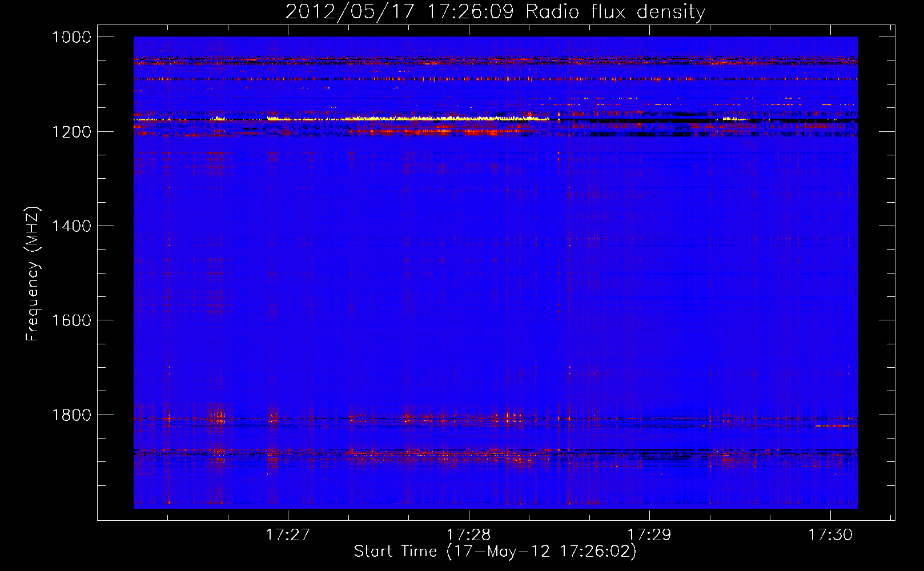
Task: Click the 'Frequency (MHZ)' axis label
Action: [x=33, y=274]
